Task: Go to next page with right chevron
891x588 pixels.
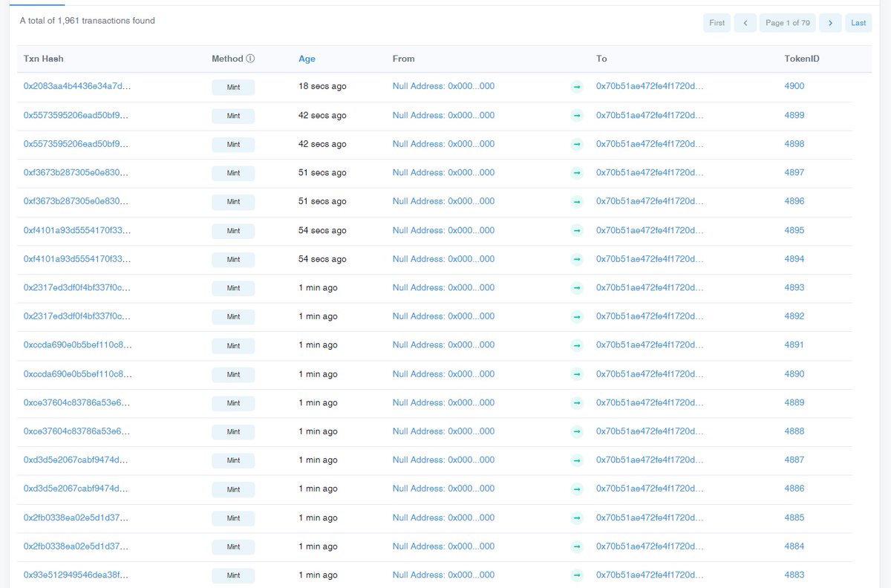Action: (831, 23)
